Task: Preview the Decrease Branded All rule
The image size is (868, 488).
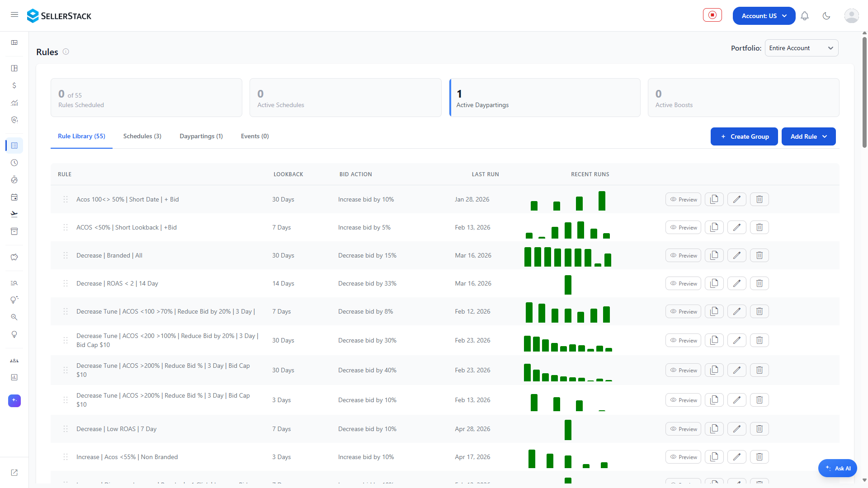Action: point(683,255)
